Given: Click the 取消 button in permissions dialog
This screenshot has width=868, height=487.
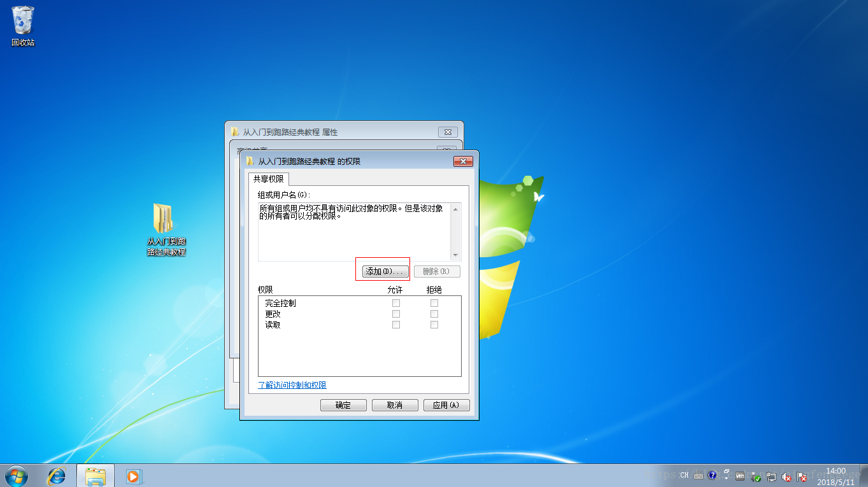Looking at the screenshot, I should pyautogui.click(x=395, y=405).
